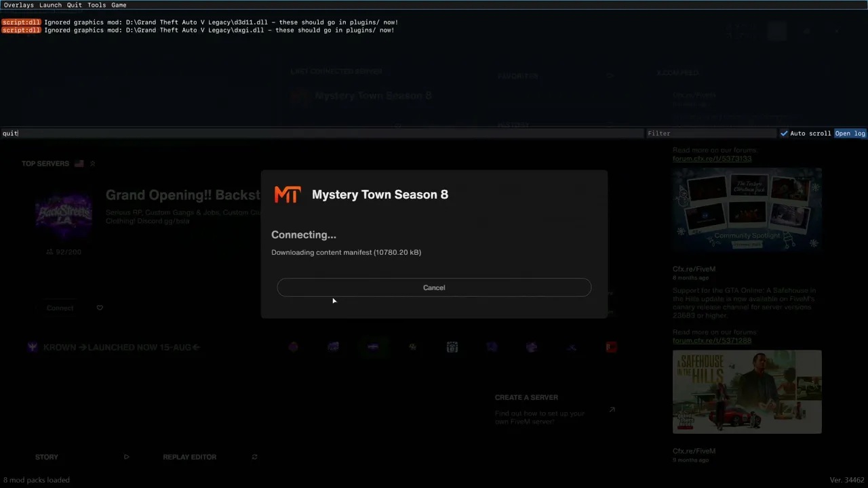
Task: Open Story mode
Action: pos(47,457)
